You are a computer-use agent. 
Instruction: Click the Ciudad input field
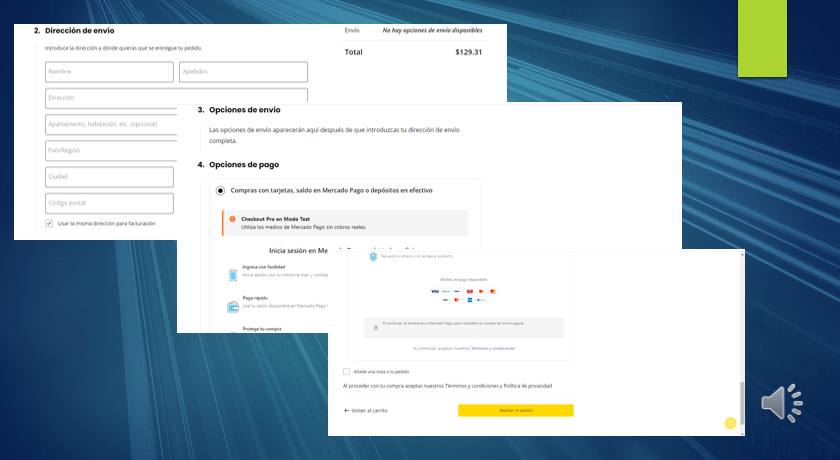coord(109,177)
